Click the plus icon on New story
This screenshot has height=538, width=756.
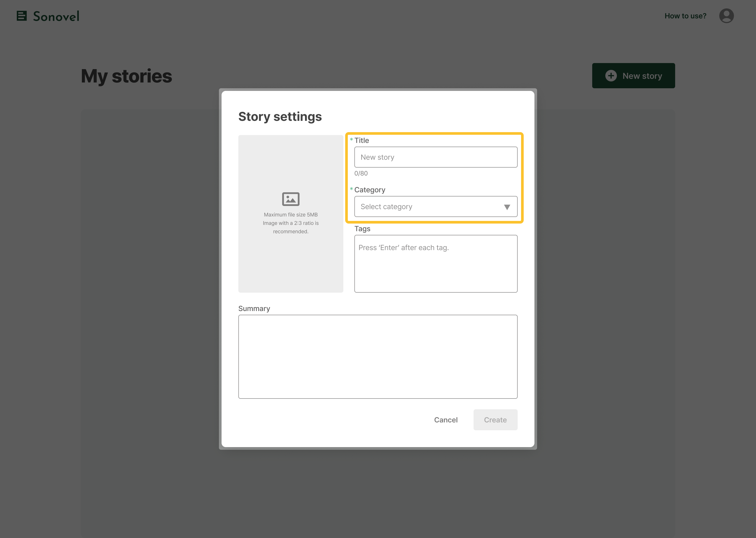coord(611,76)
